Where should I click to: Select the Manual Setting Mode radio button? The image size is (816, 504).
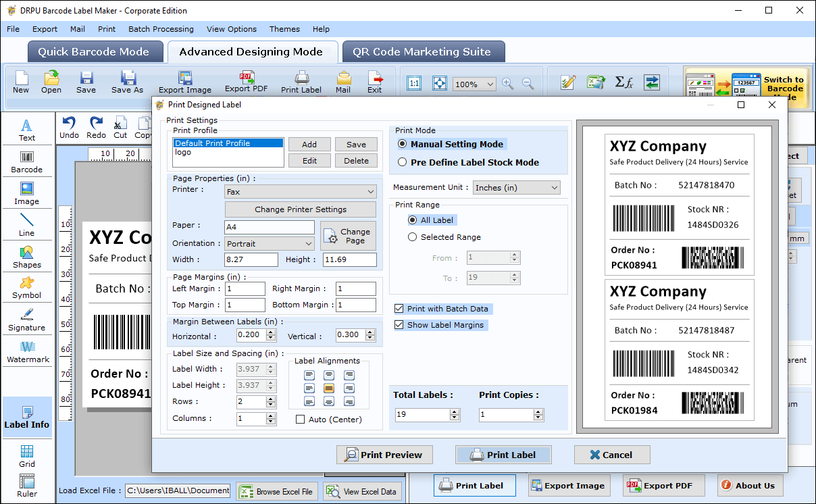pyautogui.click(x=403, y=144)
